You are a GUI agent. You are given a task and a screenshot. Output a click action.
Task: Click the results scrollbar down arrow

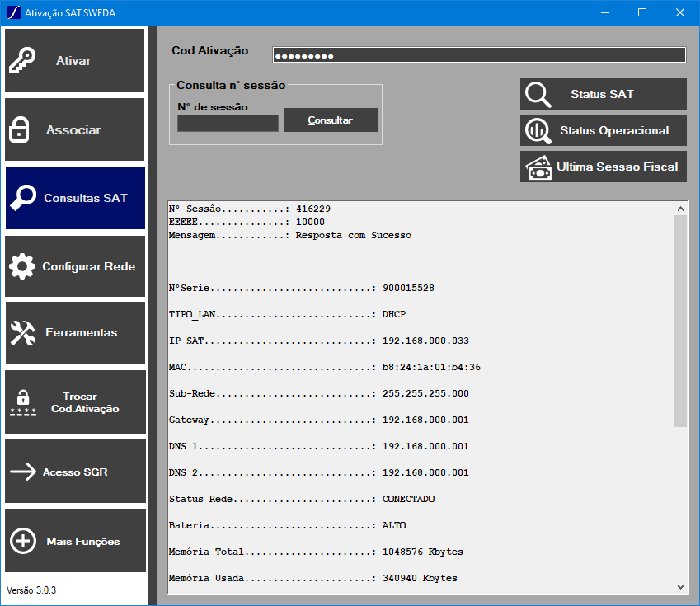click(x=680, y=587)
